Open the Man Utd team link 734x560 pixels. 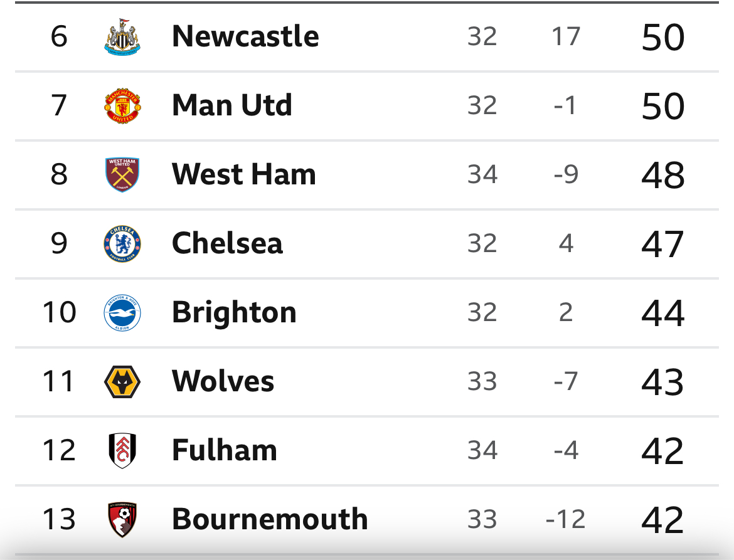pos(232,105)
